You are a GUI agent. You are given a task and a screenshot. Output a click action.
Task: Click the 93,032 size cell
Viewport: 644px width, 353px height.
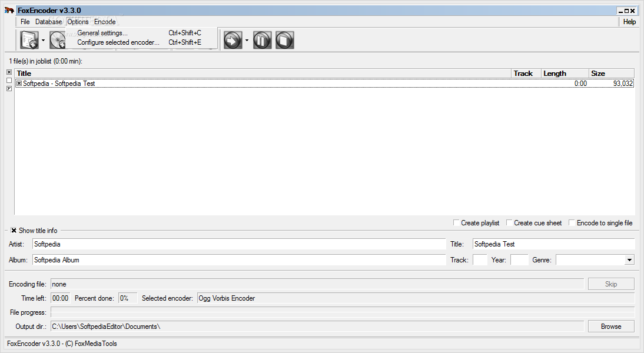[x=623, y=84]
